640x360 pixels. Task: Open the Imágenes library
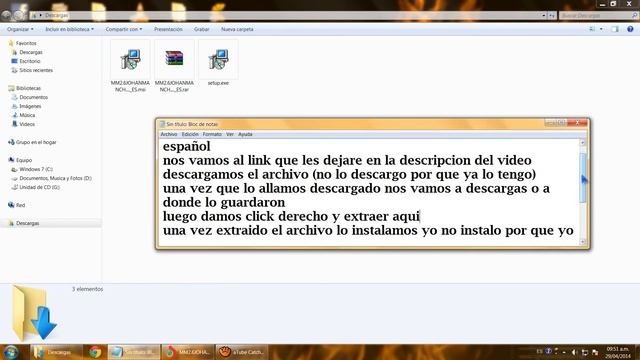pyautogui.click(x=30, y=106)
